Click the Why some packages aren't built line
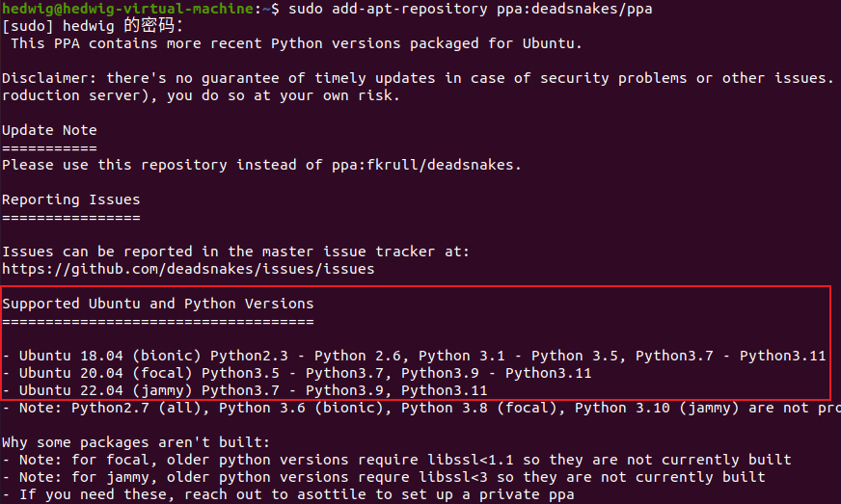Image resolution: width=841 pixels, height=504 pixels. (x=136, y=442)
